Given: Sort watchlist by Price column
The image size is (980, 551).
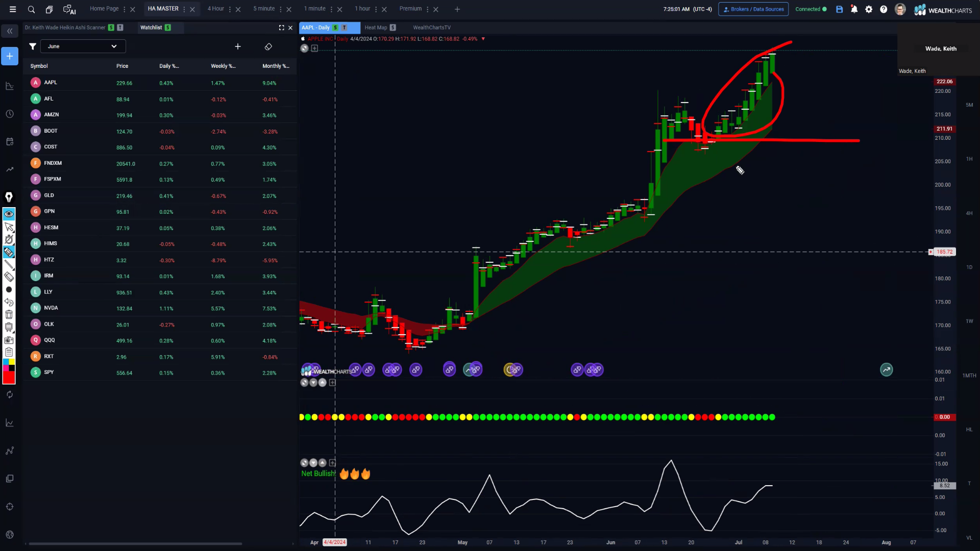Looking at the screenshot, I should 122,66.
